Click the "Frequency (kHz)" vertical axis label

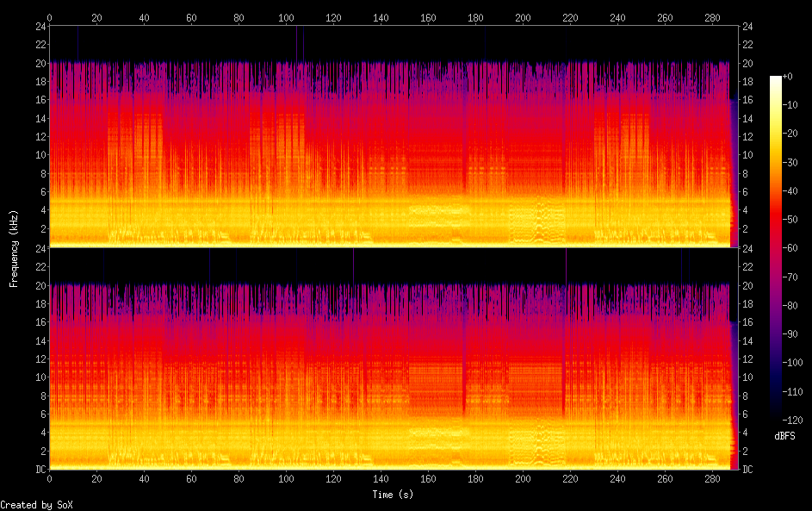click(x=14, y=248)
